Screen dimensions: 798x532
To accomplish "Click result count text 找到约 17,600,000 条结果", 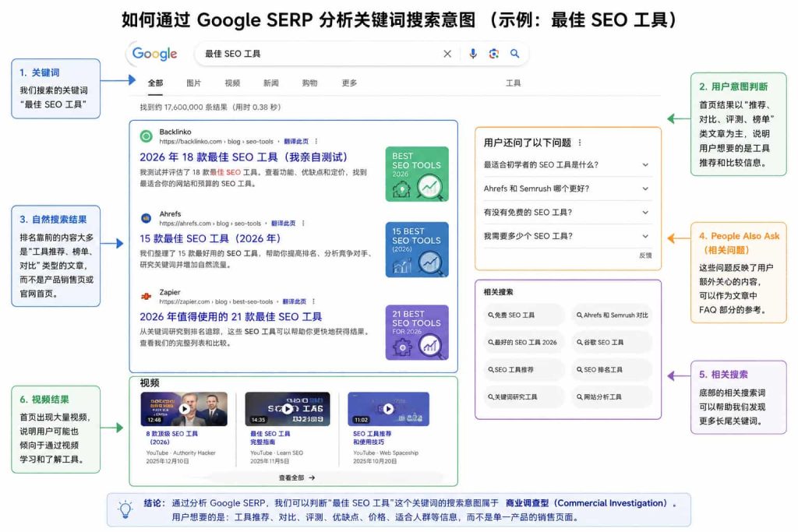I will tap(210, 107).
